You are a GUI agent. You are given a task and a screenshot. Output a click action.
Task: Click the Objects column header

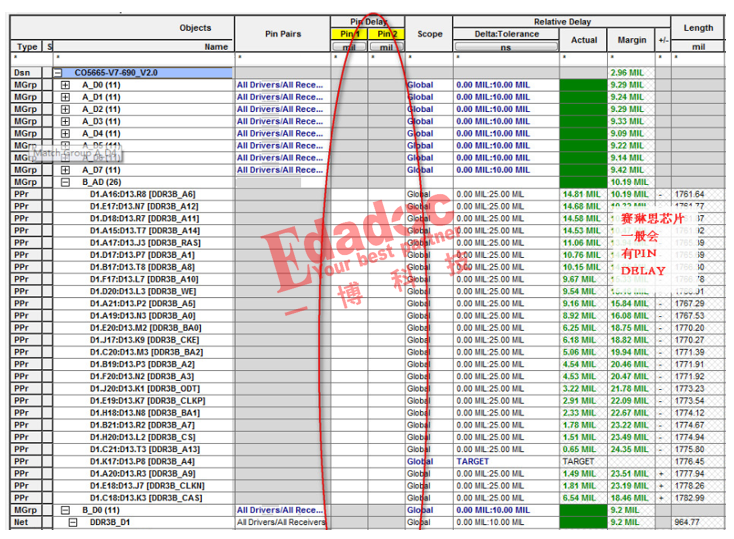point(122,28)
